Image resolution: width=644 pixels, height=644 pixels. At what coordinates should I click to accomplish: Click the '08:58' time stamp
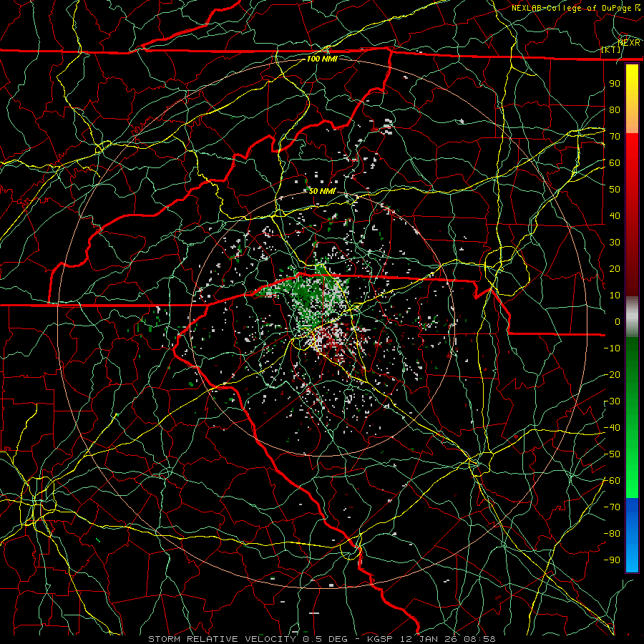tap(479, 639)
